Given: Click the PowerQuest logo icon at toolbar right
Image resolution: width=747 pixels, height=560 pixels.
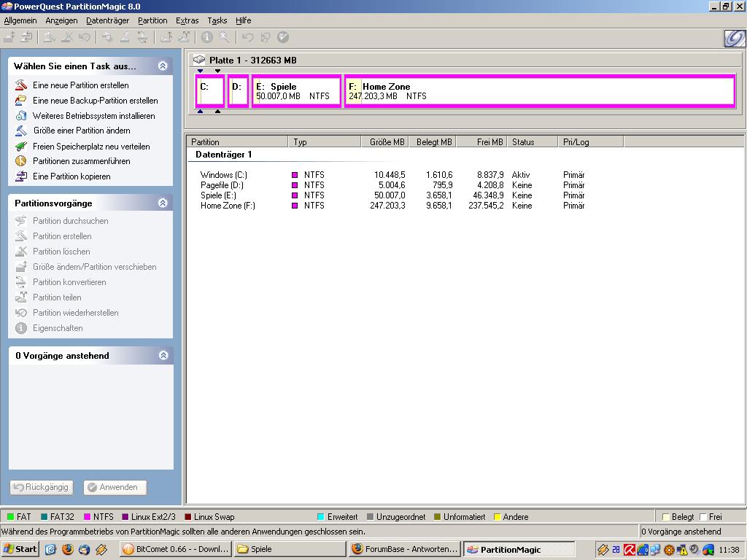Looking at the screenshot, I should (734, 38).
